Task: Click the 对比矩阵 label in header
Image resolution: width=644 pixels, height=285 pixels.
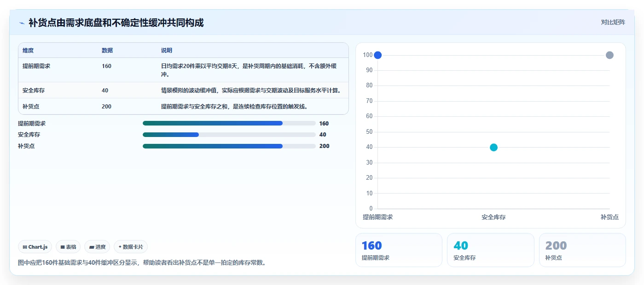Action: click(x=613, y=22)
